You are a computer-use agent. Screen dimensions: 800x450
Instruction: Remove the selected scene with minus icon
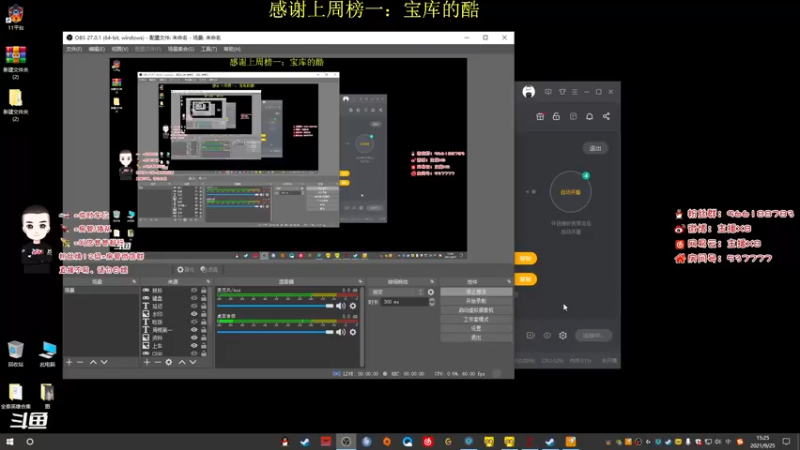point(80,362)
